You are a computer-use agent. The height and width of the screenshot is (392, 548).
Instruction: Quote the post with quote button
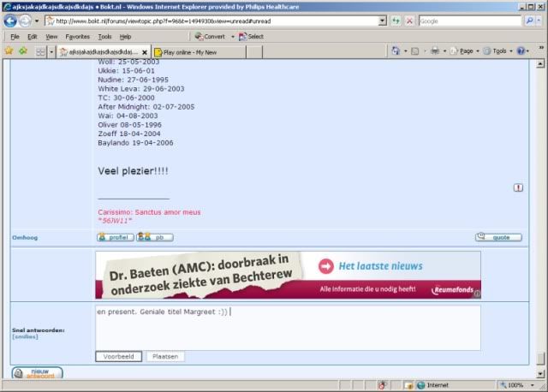click(498, 237)
